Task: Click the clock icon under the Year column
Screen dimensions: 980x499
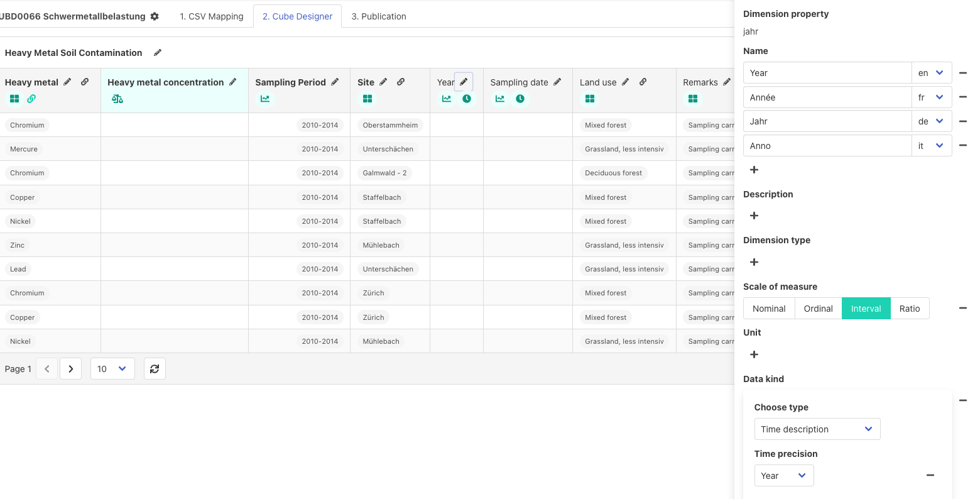Action: click(x=467, y=99)
